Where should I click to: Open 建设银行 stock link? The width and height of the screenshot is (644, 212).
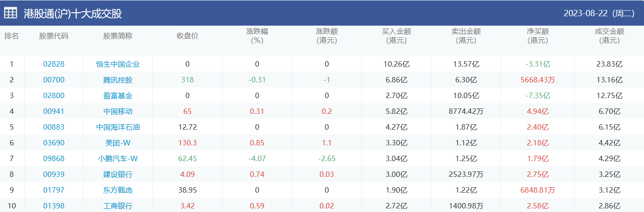point(118,174)
